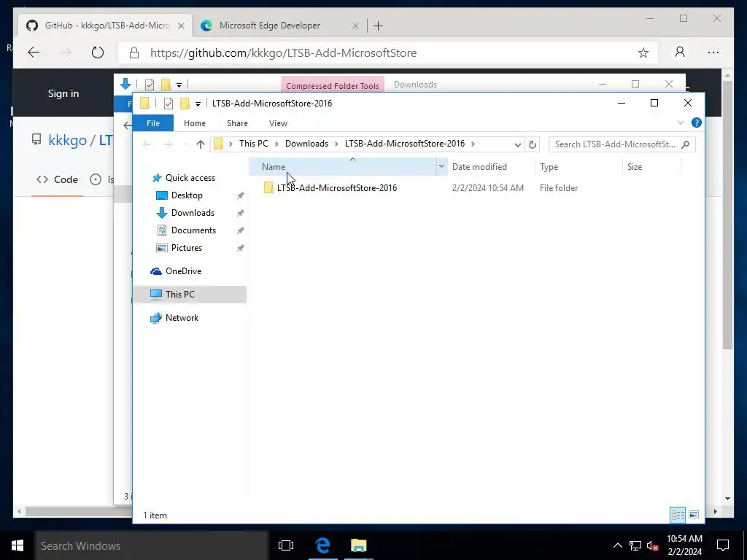The image size is (747, 560).
Task: Open File Explorer from the taskbar
Action: [358, 545]
